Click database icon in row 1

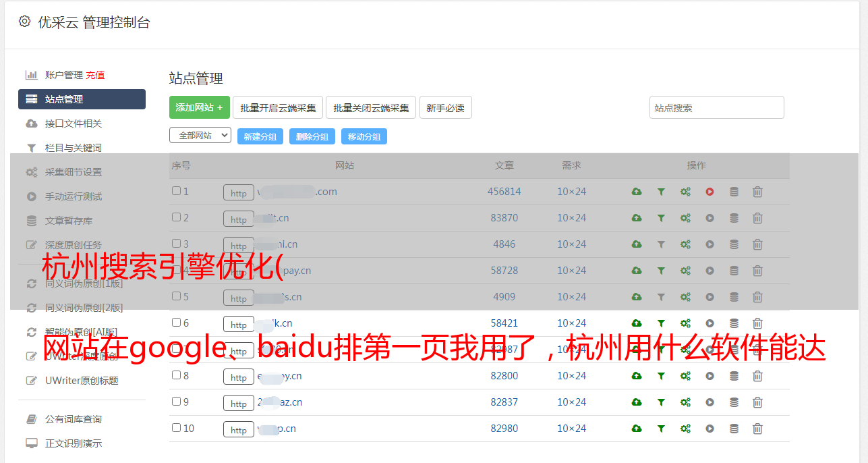click(734, 192)
